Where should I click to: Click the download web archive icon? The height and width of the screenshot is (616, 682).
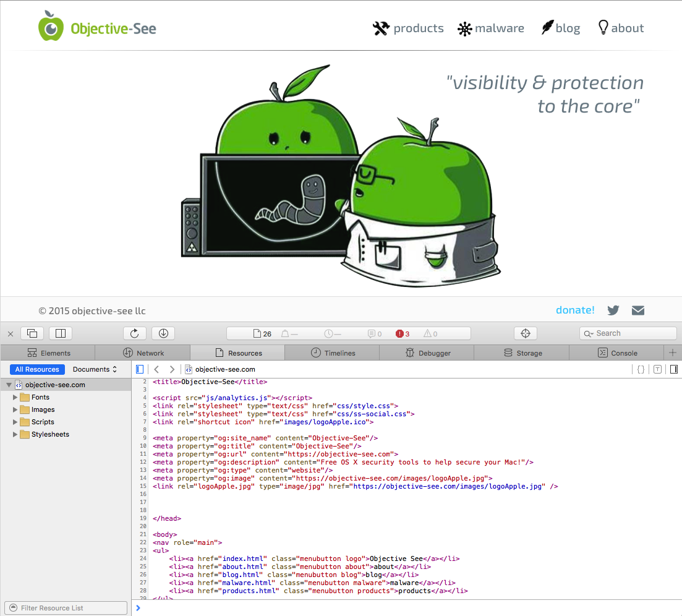[x=163, y=333]
